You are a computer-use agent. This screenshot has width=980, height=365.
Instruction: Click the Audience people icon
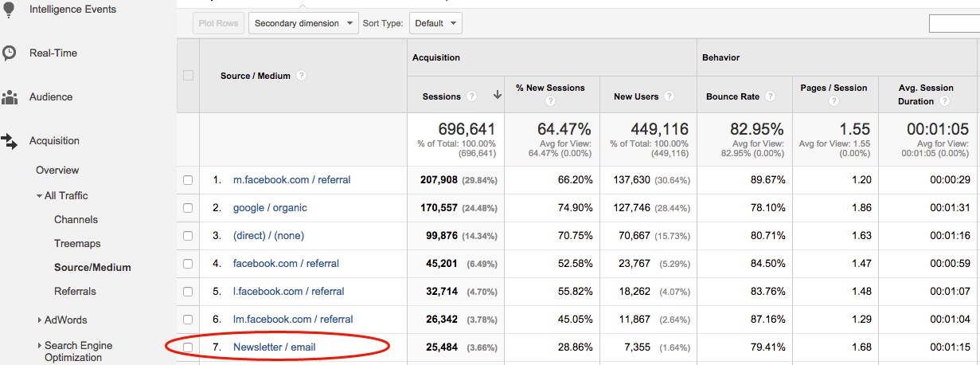tap(10, 97)
